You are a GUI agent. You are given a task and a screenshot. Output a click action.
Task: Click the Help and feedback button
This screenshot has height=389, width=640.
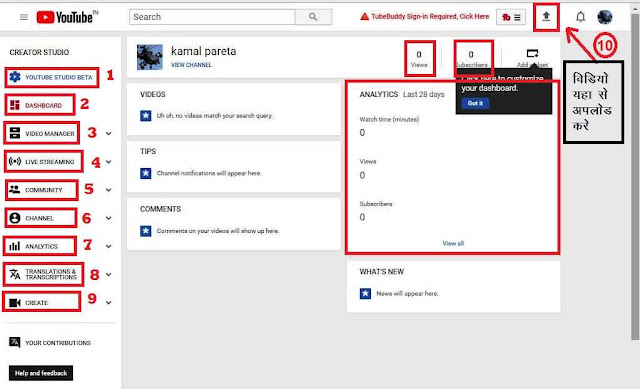pyautogui.click(x=41, y=373)
